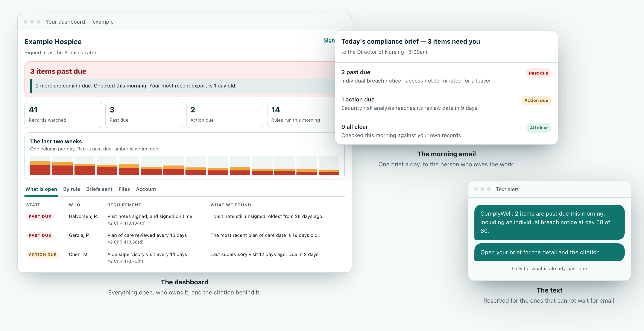Click the 2 past due row in the brief

pyautogui.click(x=447, y=76)
